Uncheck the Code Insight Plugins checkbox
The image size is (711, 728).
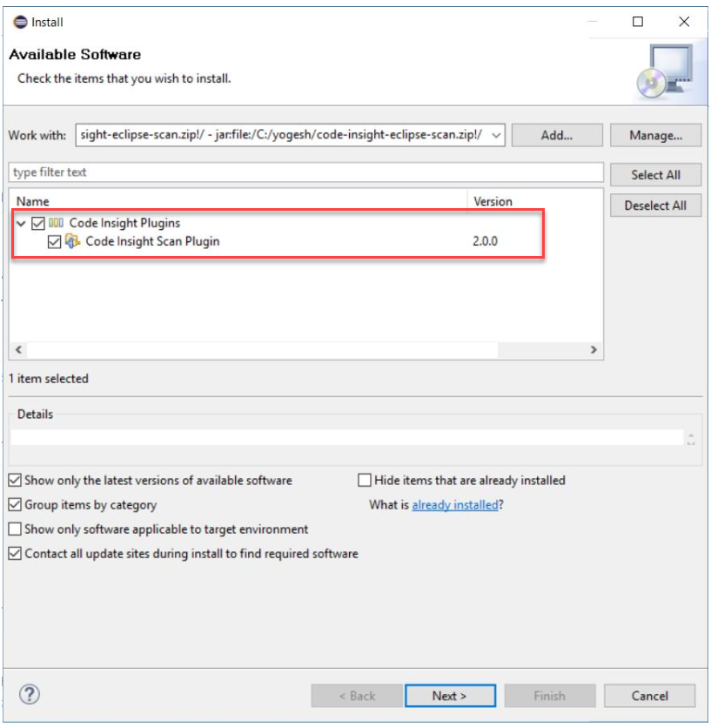(x=38, y=223)
